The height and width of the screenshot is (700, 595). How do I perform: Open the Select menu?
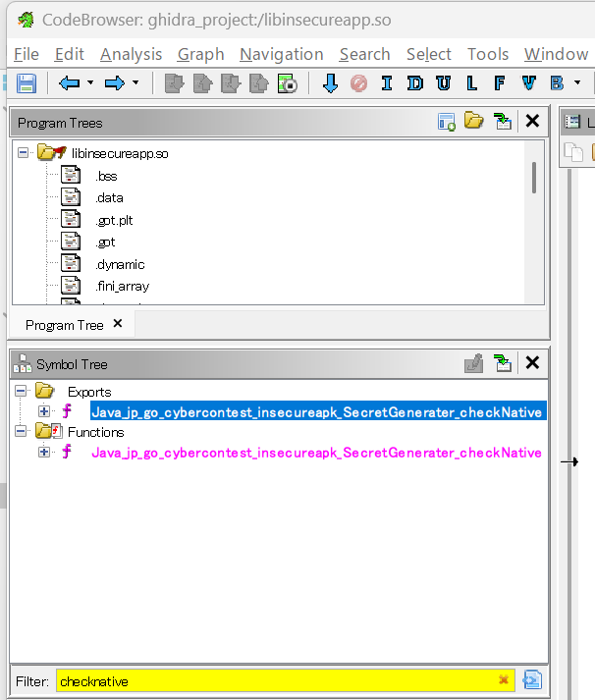click(428, 54)
